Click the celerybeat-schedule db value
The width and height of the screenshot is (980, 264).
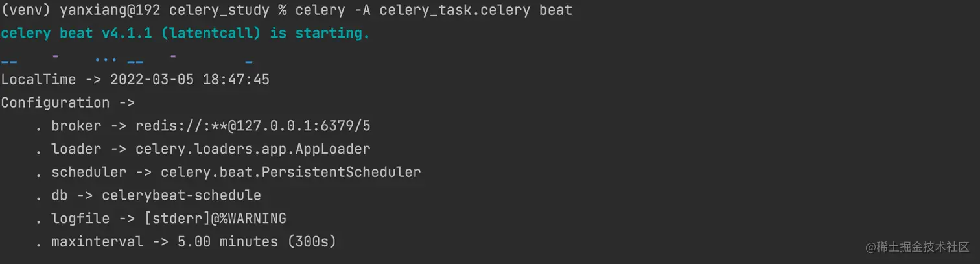tap(181, 195)
